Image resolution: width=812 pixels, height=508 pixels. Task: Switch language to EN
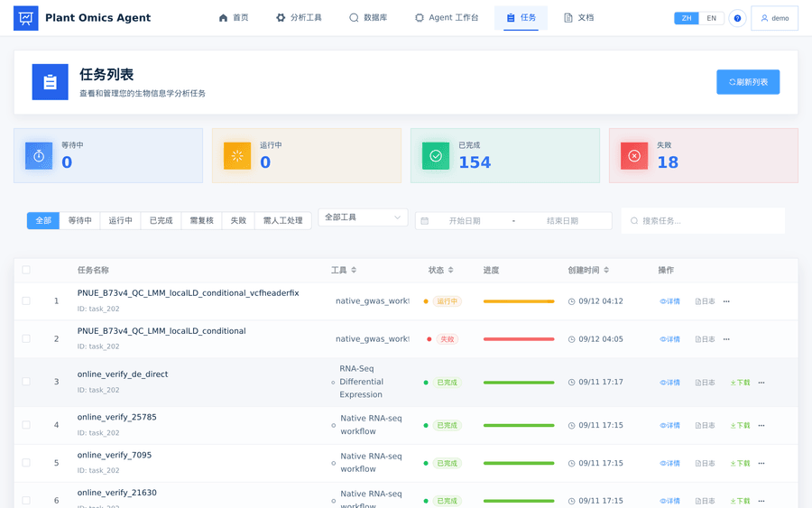[712, 18]
